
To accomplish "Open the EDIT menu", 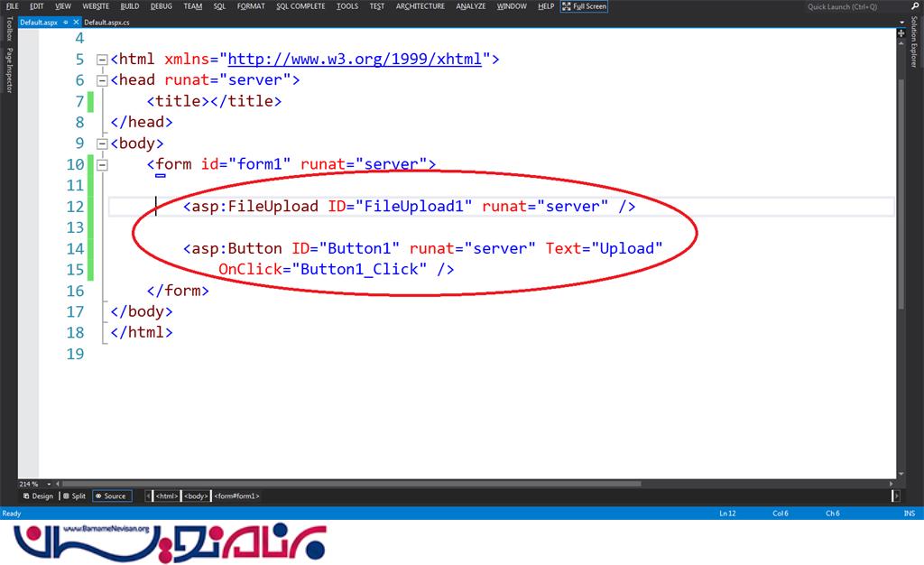I will [x=36, y=6].
